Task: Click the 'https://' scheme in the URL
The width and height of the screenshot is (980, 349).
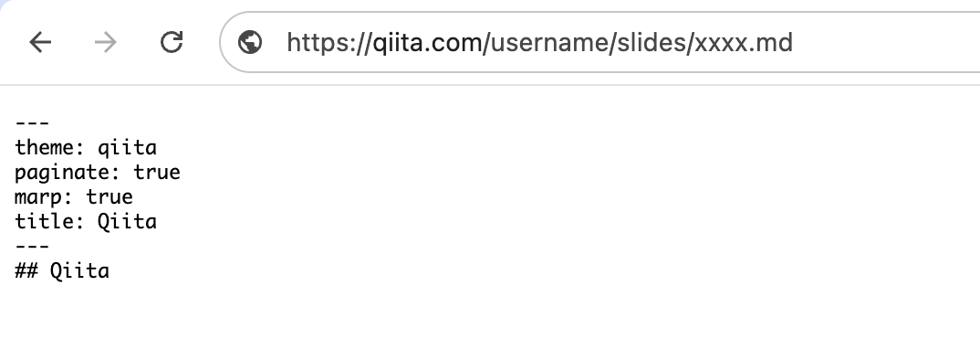Action: [x=329, y=43]
